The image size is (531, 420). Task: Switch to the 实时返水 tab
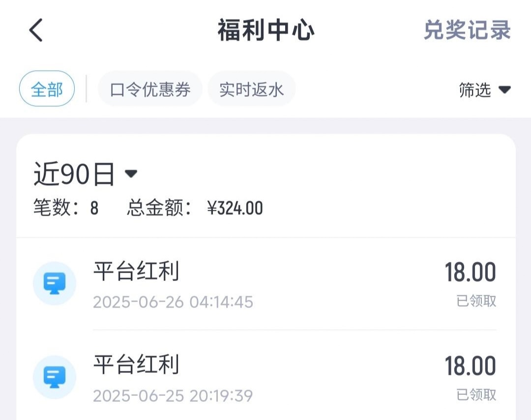(x=251, y=89)
